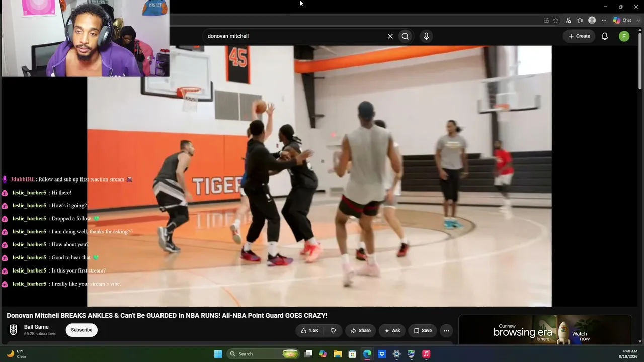Open the 'browsing era' Watch now ad
Viewport: 644px width, 362px height.
[x=545, y=331]
